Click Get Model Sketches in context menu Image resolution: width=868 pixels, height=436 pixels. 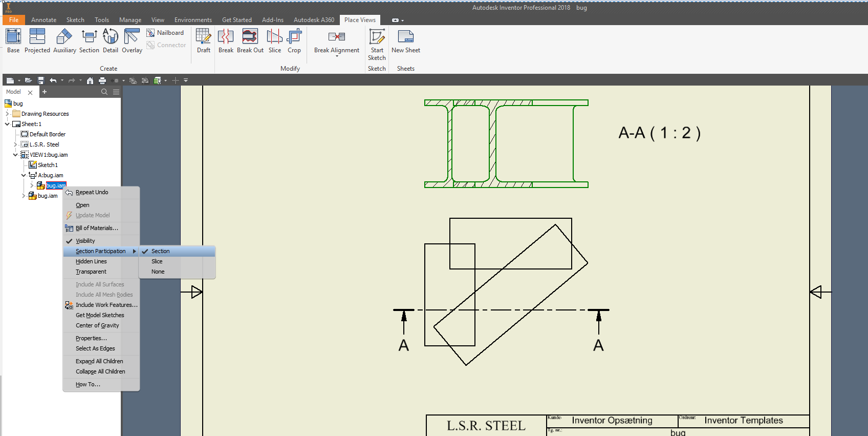pyautogui.click(x=101, y=315)
